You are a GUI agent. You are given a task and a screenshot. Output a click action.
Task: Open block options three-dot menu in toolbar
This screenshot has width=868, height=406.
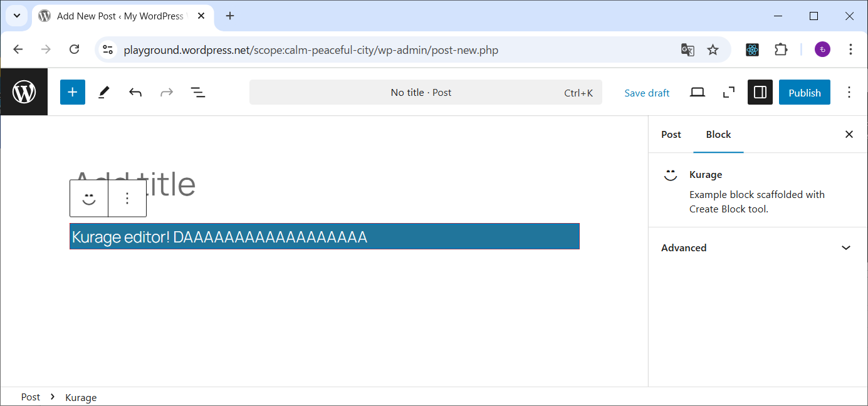(x=127, y=199)
